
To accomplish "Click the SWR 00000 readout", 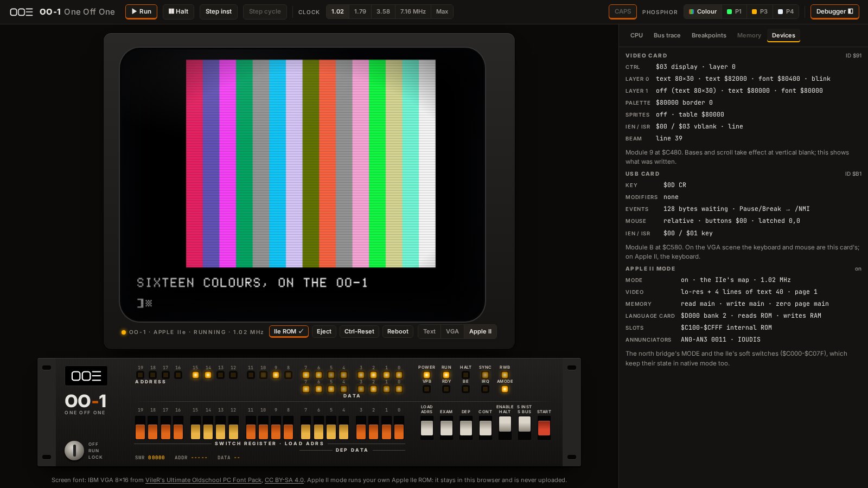I will pyautogui.click(x=150, y=458).
